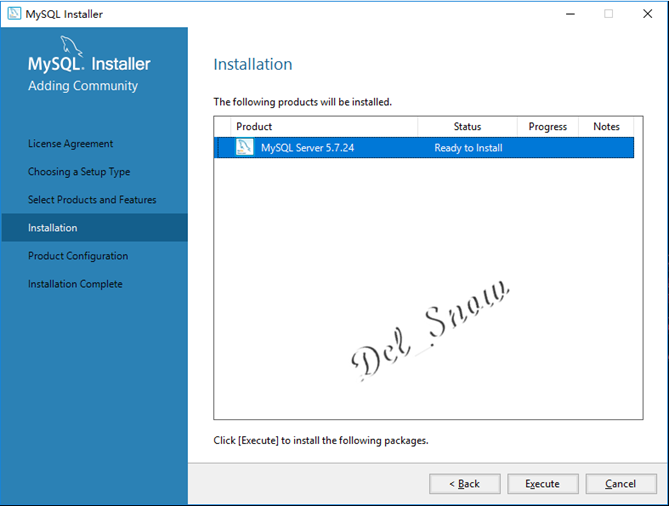Cancel the MySQL installation
Screen dimensions: 669x506
[621, 484]
